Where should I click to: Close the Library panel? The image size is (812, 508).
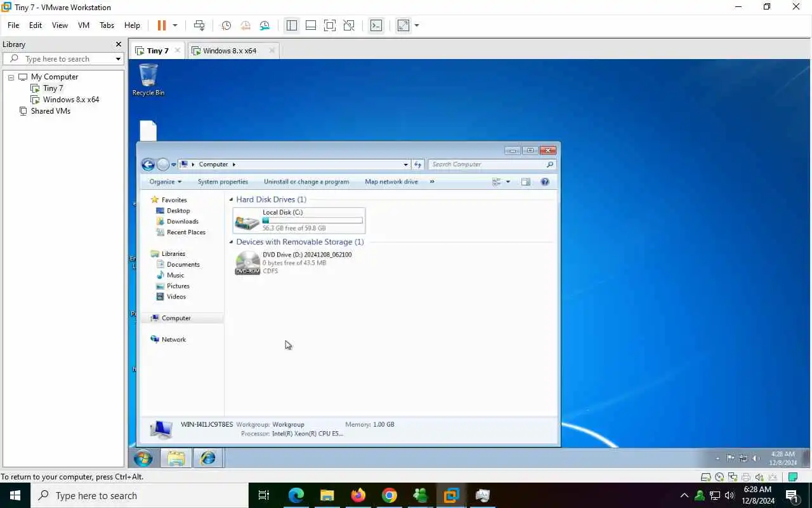[x=118, y=44]
